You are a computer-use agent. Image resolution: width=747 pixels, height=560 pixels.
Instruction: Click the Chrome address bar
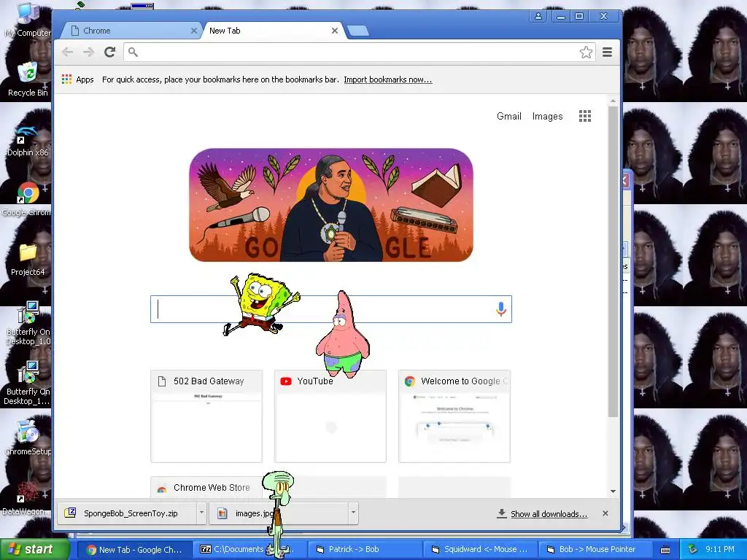click(x=360, y=52)
